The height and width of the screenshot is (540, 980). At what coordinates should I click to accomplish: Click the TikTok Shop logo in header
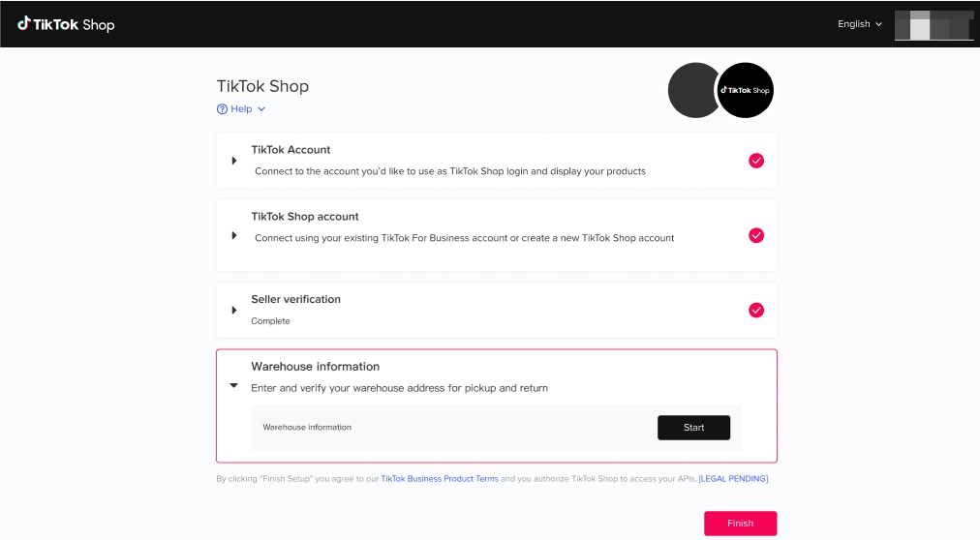[x=66, y=24]
